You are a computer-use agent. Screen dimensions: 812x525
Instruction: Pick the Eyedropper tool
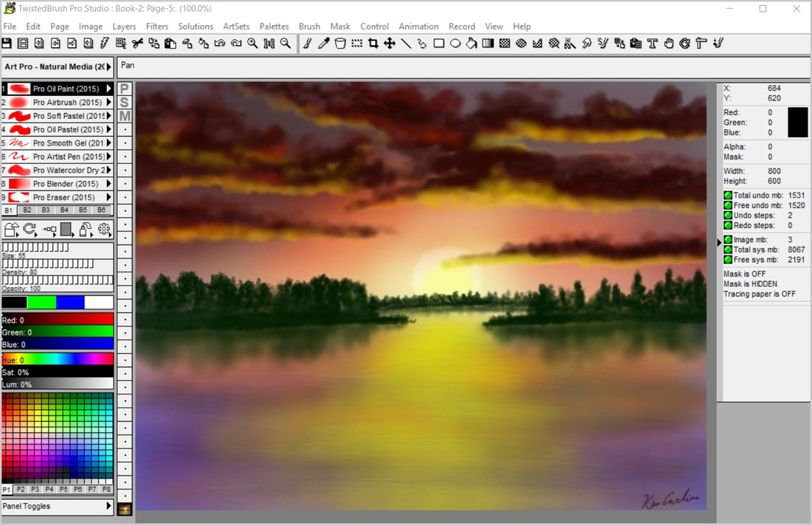click(323, 43)
